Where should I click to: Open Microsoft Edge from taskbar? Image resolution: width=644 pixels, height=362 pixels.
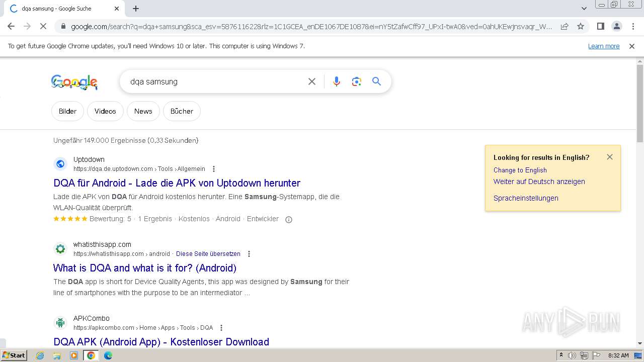coord(108,355)
